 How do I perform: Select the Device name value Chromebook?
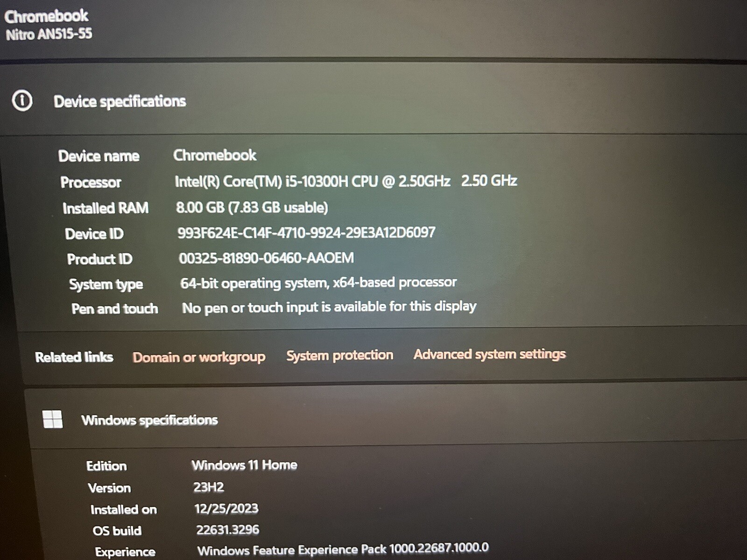(215, 155)
